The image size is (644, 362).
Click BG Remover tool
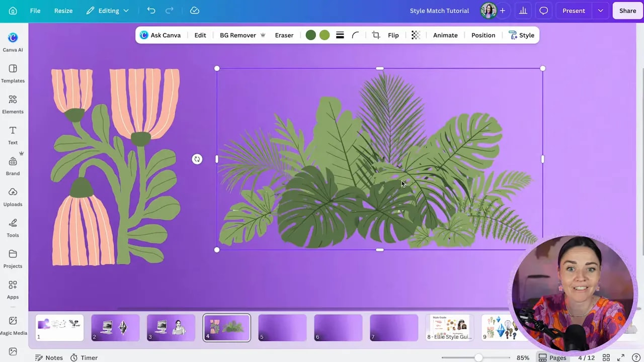(x=243, y=35)
